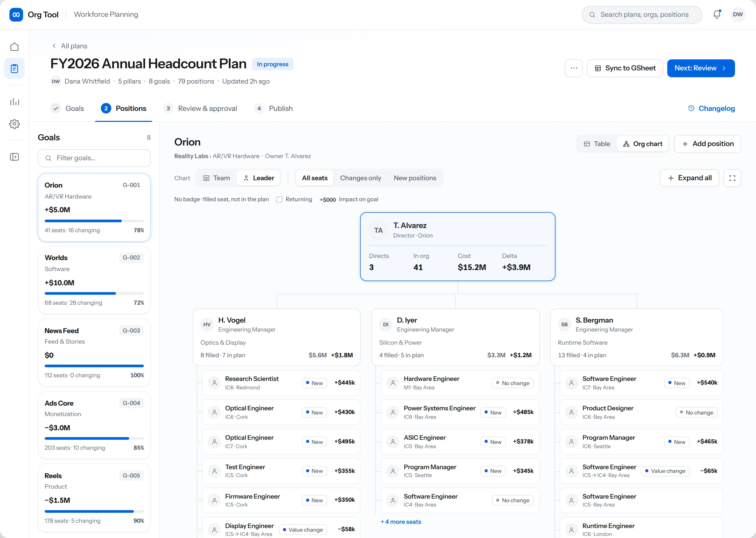Switch view to Table
The width and height of the screenshot is (756, 538).
[x=597, y=144]
